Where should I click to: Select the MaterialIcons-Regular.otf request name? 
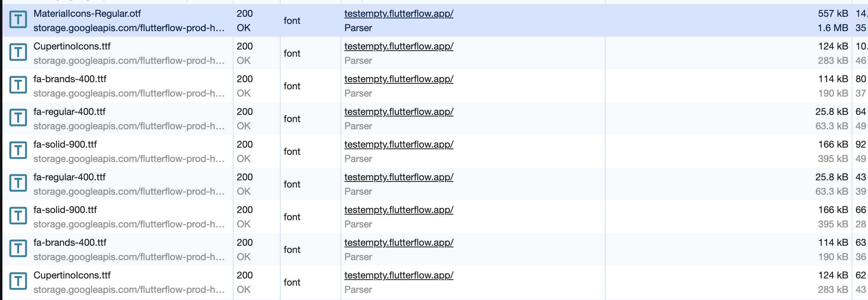(87, 14)
